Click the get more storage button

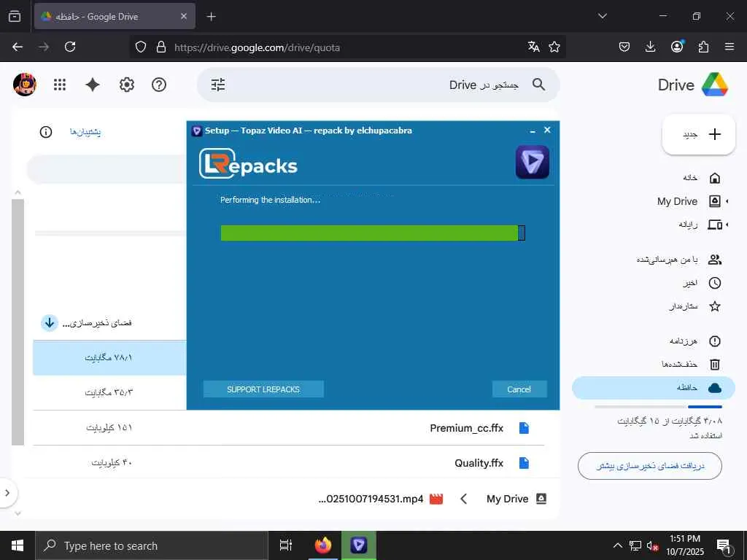650,466
